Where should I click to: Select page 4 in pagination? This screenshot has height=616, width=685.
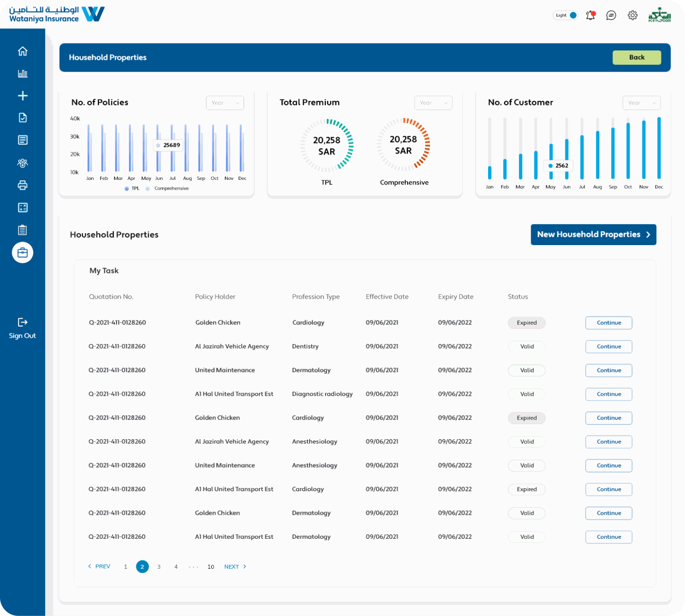click(176, 567)
